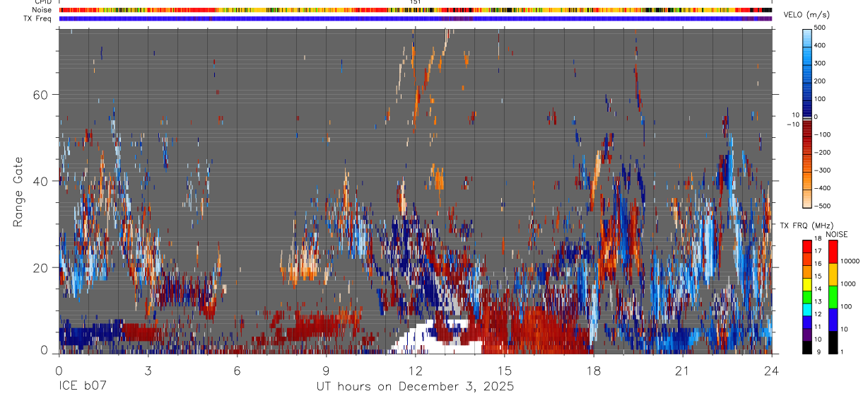Click the -500 tick on velocity scale
The width and height of the screenshot is (868, 401).
tap(824, 206)
